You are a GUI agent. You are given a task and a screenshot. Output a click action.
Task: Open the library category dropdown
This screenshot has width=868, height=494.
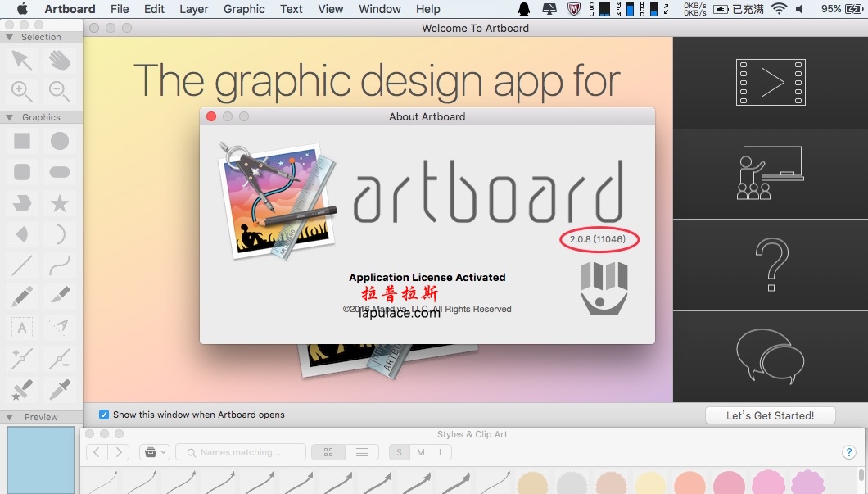tap(154, 452)
